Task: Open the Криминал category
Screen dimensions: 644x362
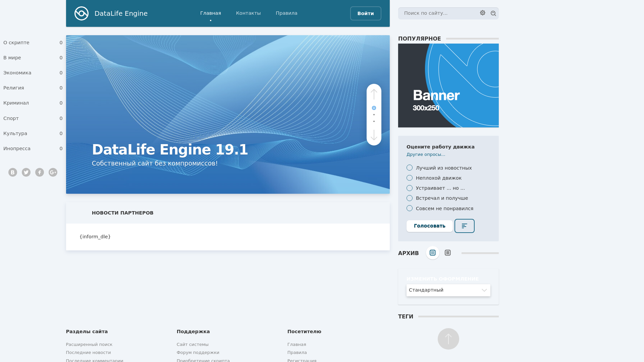Action: tap(33, 103)
